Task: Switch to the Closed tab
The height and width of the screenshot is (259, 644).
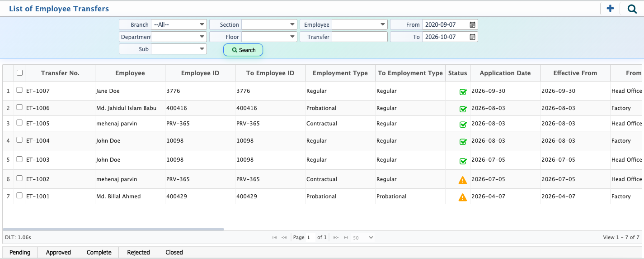Action: (x=174, y=252)
